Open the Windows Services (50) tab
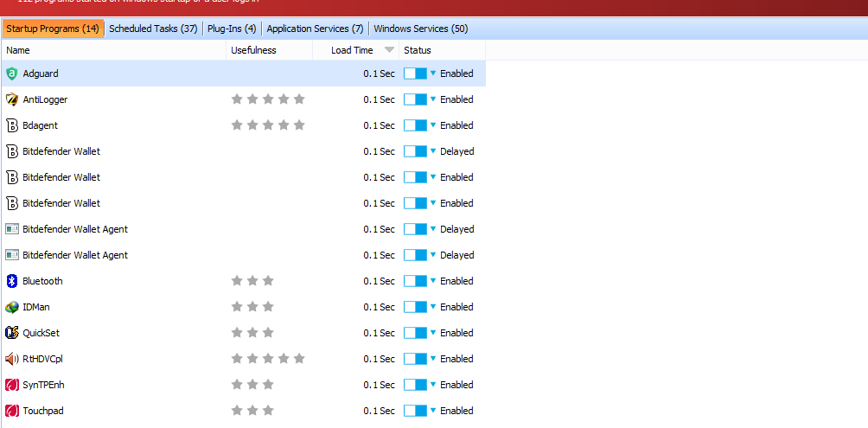 click(x=421, y=29)
